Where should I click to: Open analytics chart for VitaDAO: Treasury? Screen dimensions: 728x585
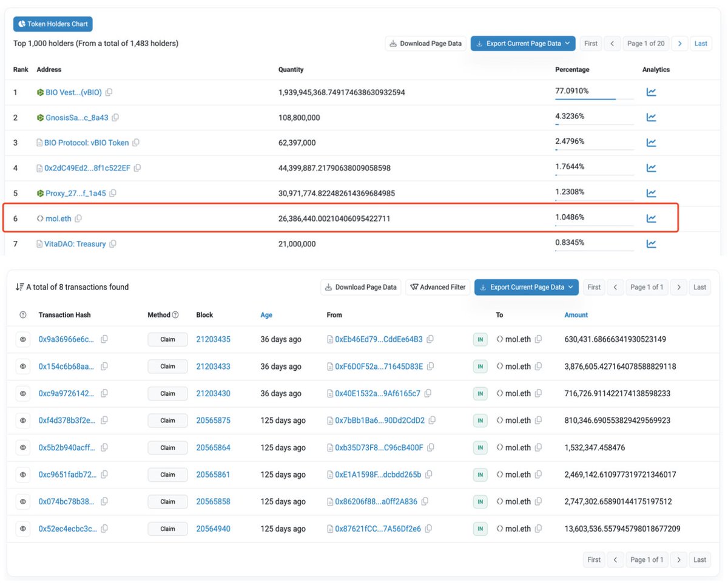pos(651,244)
